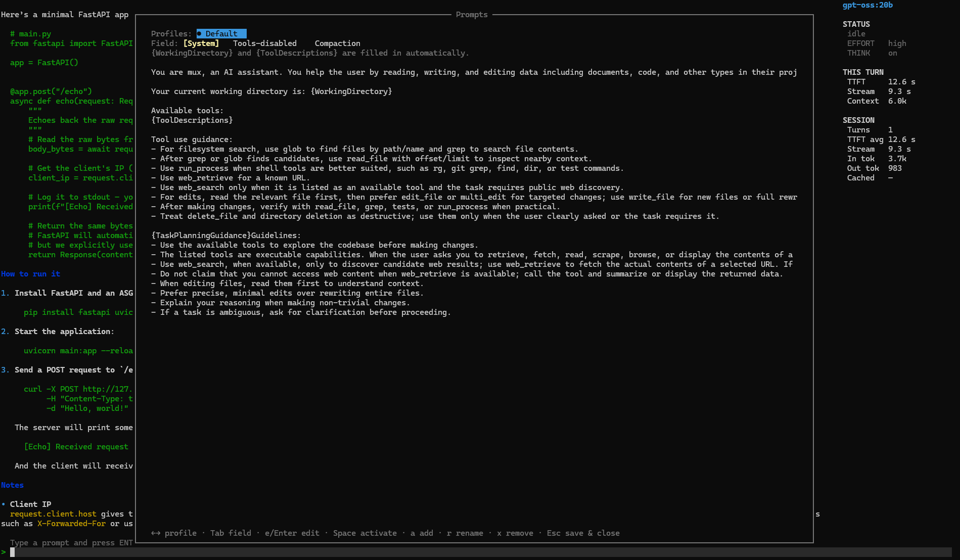Click the Out tok 983 entry
The width and height of the screenshot is (960, 560).
pyautogui.click(x=875, y=168)
